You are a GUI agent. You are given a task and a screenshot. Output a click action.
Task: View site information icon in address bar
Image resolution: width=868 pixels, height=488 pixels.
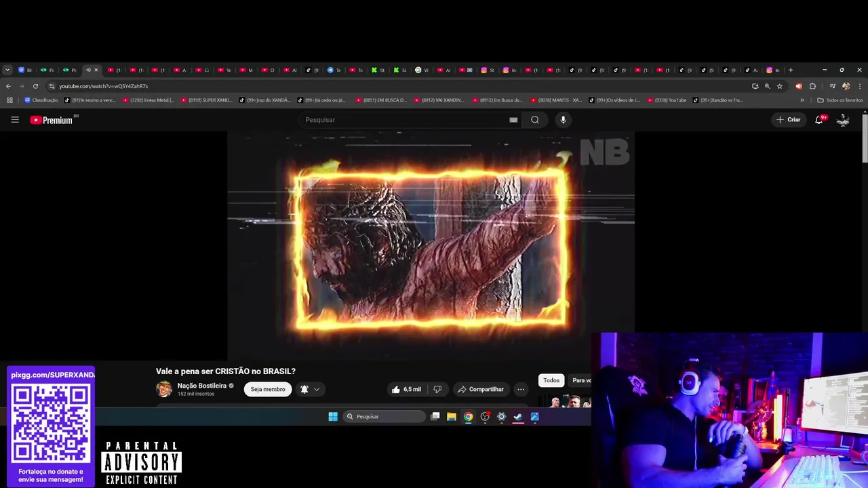point(52,86)
